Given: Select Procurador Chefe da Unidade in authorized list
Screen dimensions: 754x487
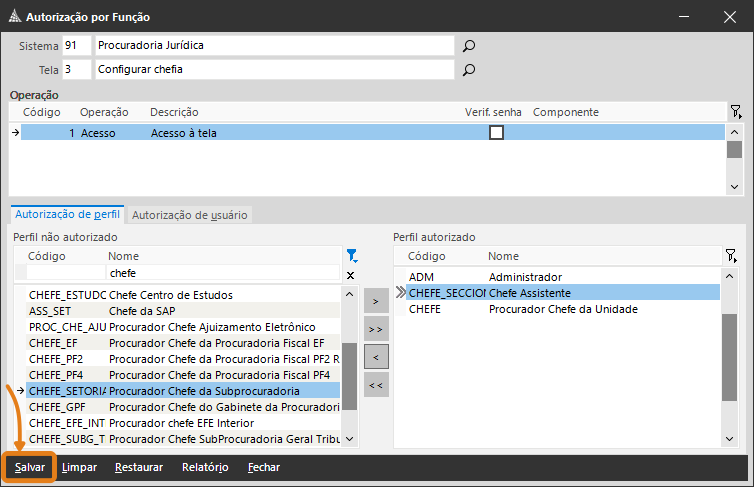Looking at the screenshot, I should [x=562, y=309].
